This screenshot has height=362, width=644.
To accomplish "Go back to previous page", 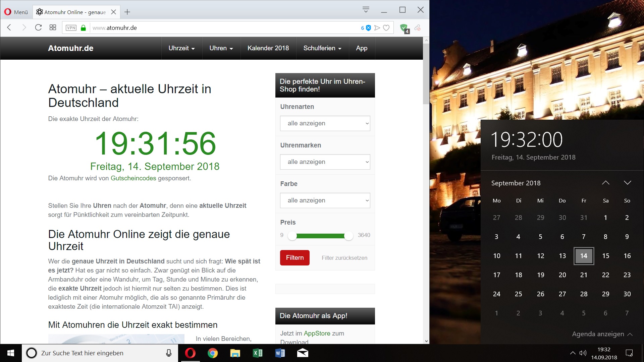I will coord(9,27).
